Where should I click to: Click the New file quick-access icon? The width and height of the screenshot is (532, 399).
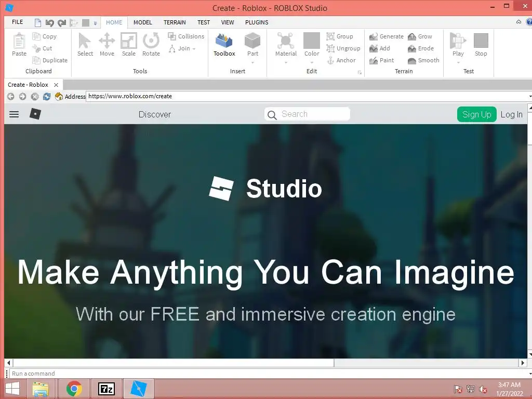(37, 23)
